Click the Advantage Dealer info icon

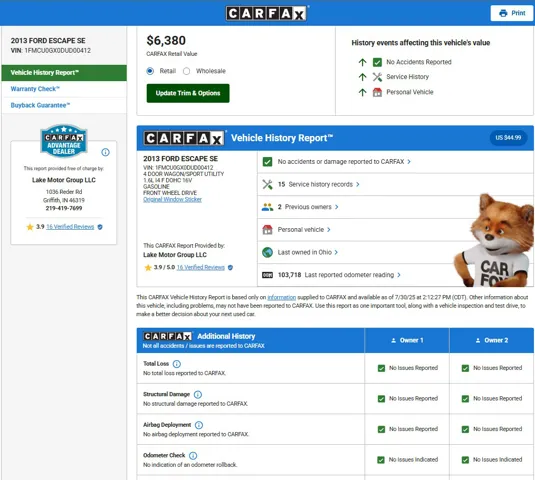(x=105, y=152)
